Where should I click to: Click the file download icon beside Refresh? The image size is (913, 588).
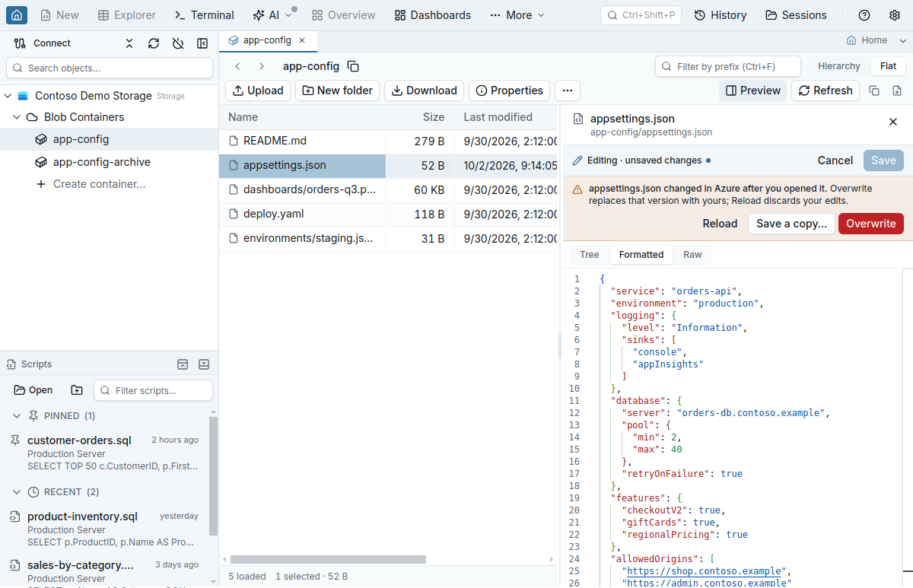pyautogui.click(x=897, y=91)
